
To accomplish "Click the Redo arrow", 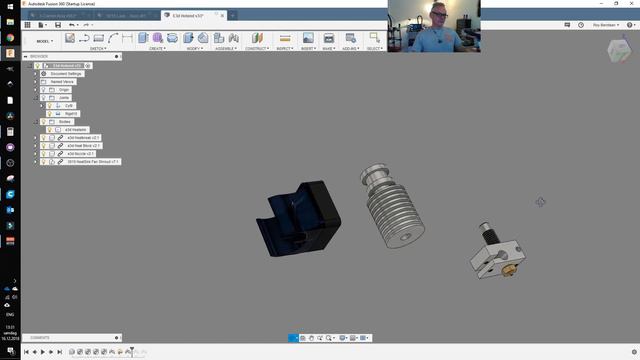I will tap(86, 25).
